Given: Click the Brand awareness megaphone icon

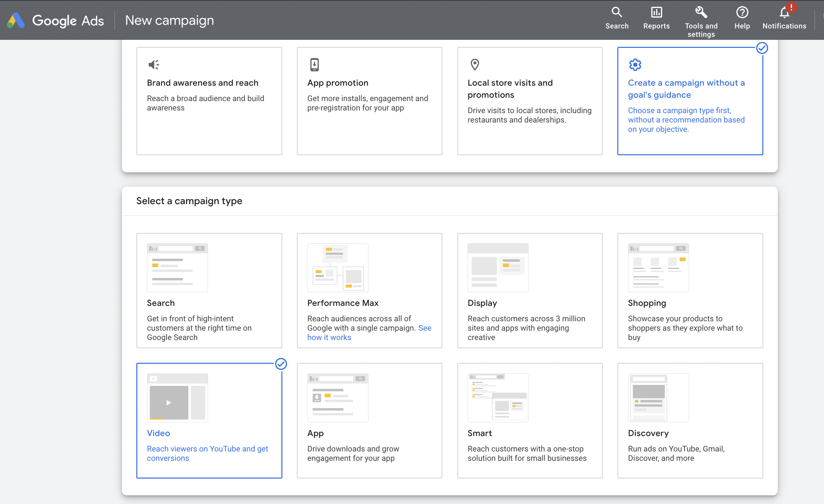Looking at the screenshot, I should coord(153,65).
